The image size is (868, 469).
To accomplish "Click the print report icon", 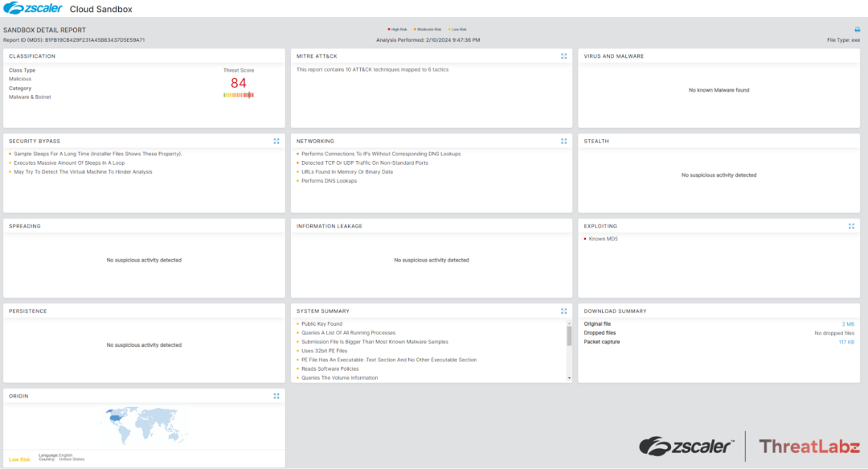I will pos(857,30).
